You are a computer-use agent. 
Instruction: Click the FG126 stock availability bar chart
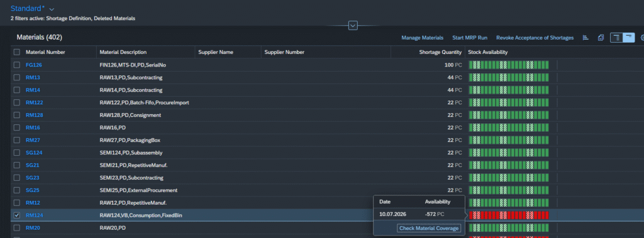point(509,65)
